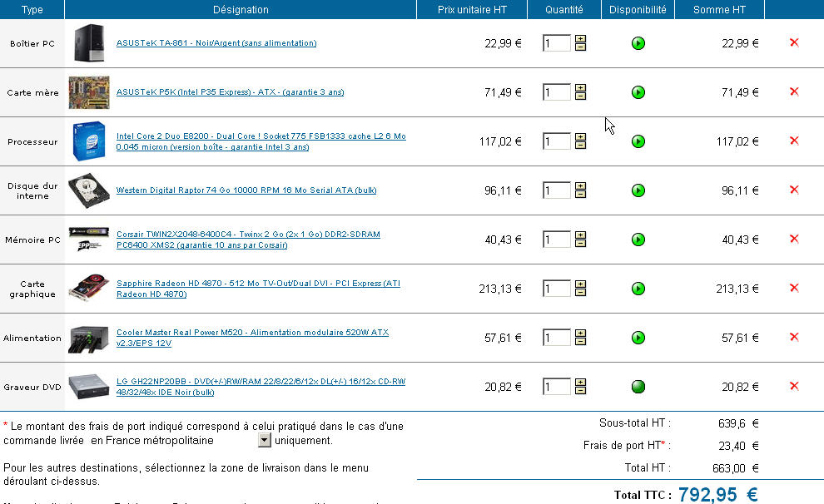Click availability icon for Corsair memory row

[x=638, y=240]
